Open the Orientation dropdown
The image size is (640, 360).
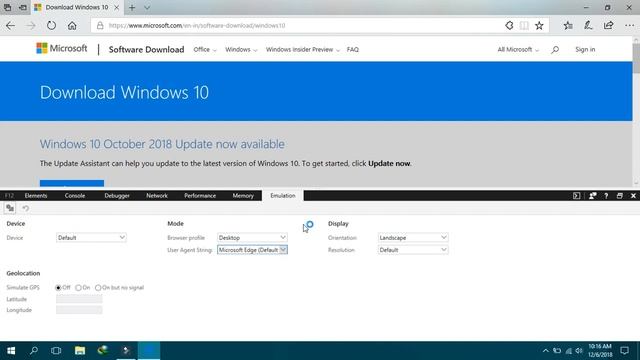pyautogui.click(x=413, y=238)
